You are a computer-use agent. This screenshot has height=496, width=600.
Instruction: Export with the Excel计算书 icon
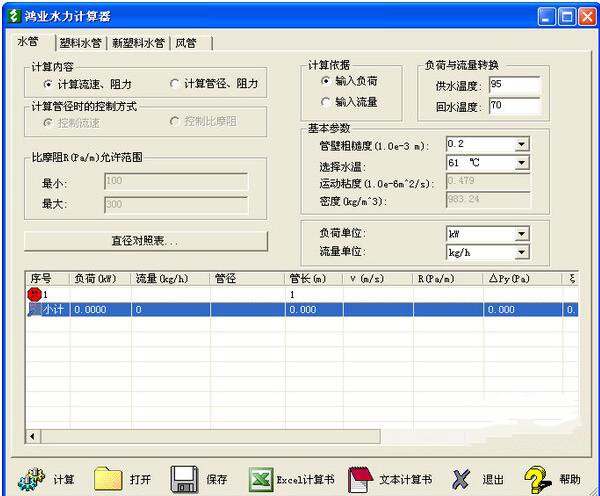262,478
